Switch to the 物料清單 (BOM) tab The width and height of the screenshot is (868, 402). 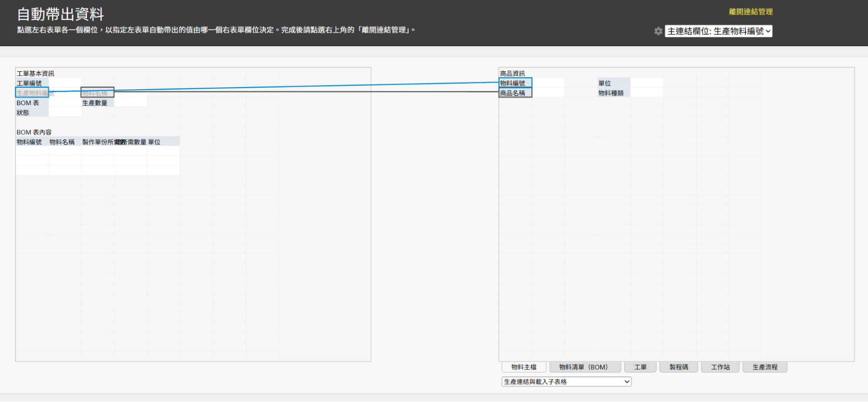click(x=584, y=367)
